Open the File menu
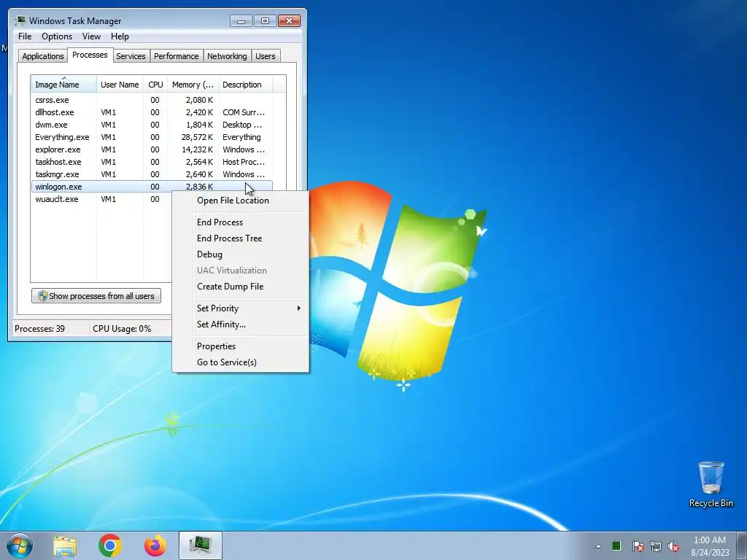This screenshot has height=560, width=747. click(25, 36)
